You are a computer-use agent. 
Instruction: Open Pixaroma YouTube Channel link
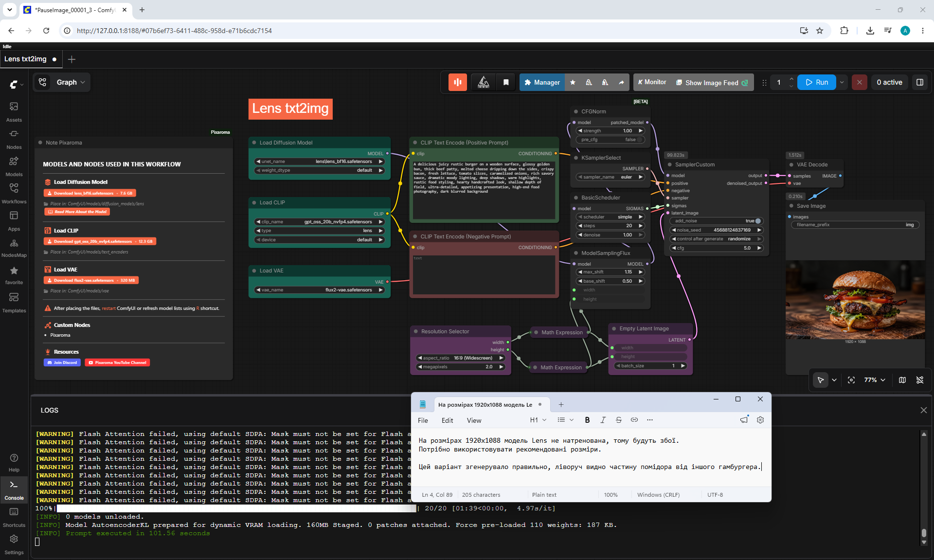coord(117,362)
